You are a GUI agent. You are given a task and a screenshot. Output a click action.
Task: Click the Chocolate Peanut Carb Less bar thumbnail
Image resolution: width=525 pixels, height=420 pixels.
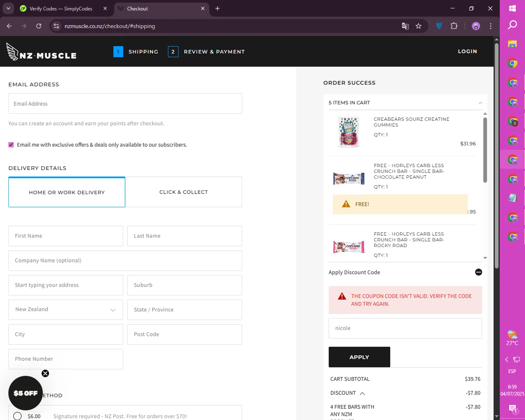[x=349, y=178]
